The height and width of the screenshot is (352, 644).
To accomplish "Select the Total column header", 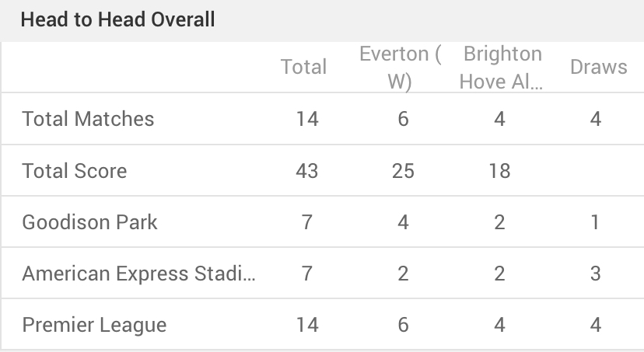I will pos(303,67).
